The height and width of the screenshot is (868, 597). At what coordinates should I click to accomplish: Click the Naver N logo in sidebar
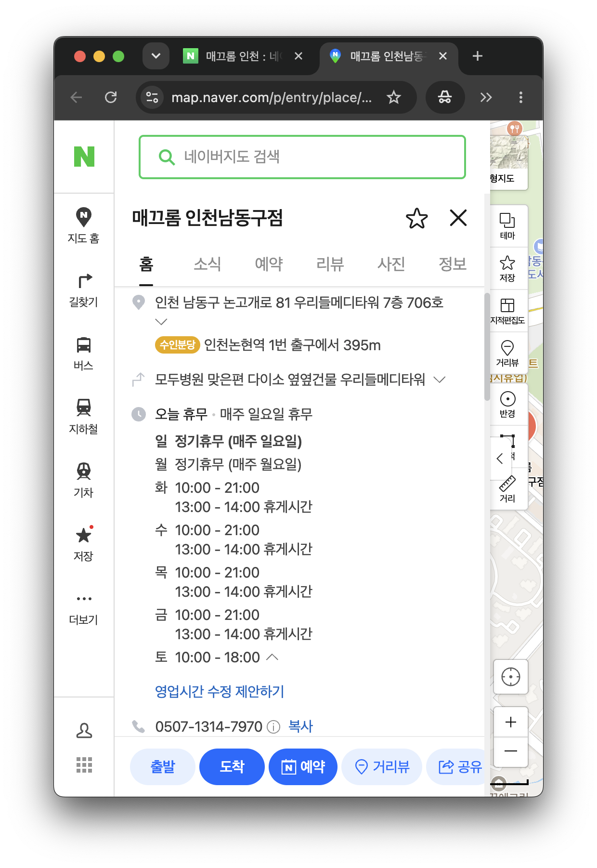[84, 157]
